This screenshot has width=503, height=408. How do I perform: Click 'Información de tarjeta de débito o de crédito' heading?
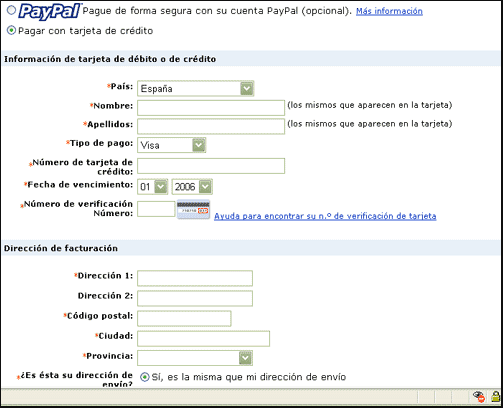[110, 59]
